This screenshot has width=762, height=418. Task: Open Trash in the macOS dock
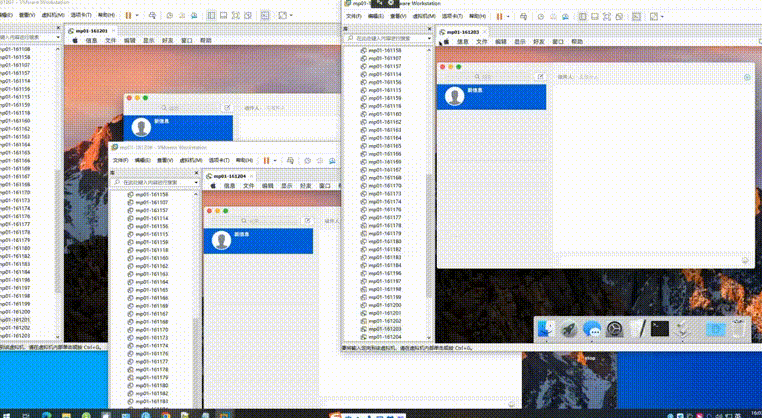coord(738,329)
